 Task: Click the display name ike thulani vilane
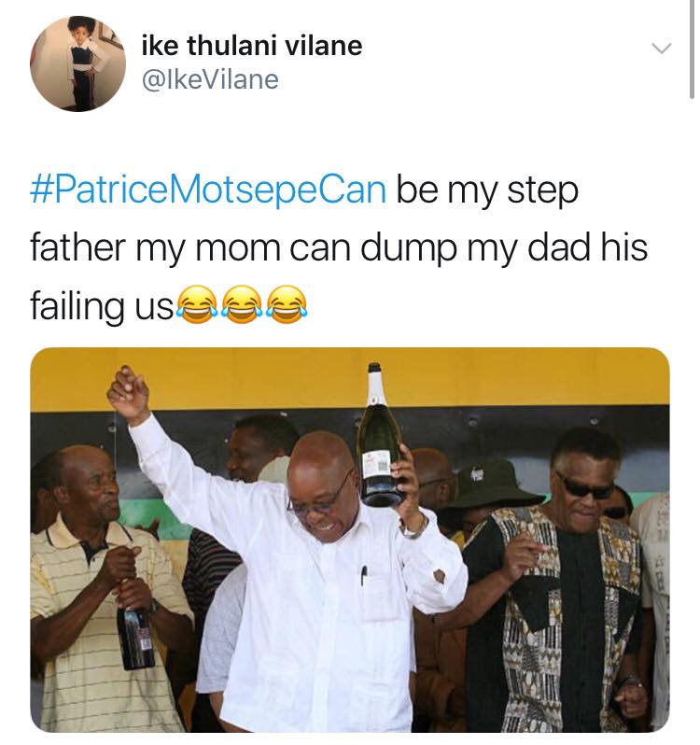[x=252, y=46]
